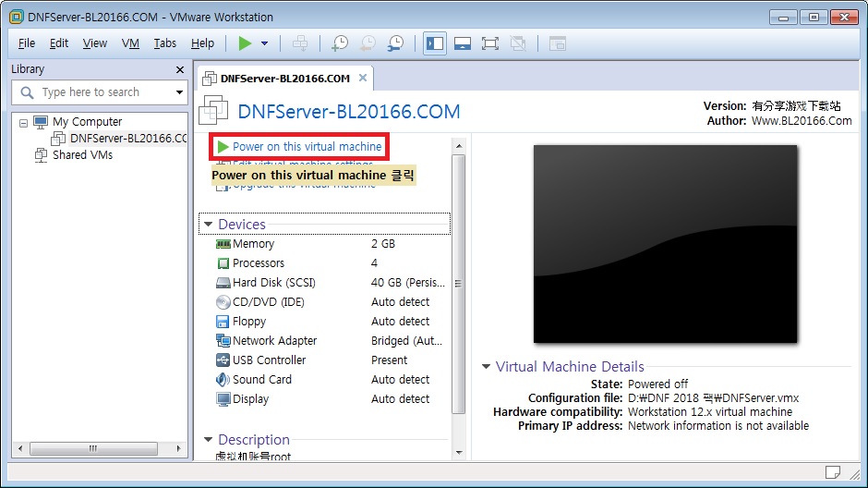Click the library horizontal scrollbar thumb
Viewport: 868px width, 488px height.
(x=93, y=448)
